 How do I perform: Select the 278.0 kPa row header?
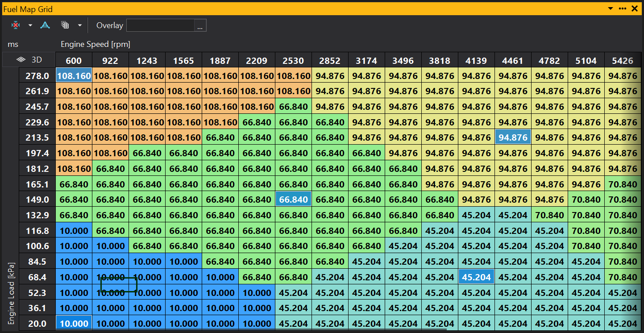point(37,76)
